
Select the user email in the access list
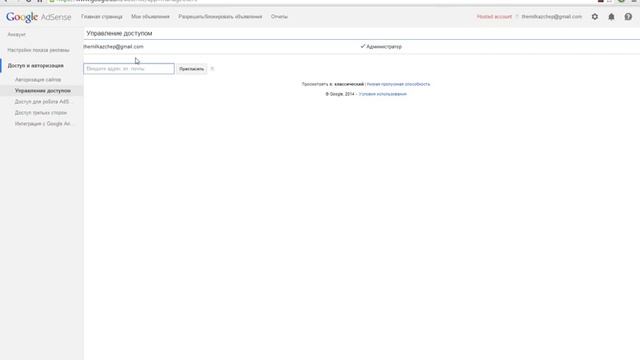(x=113, y=47)
